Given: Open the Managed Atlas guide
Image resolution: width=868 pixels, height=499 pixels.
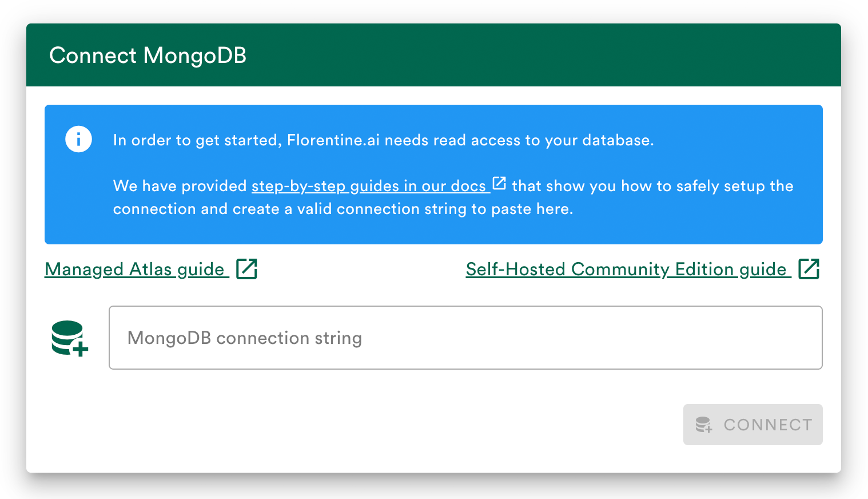Looking at the screenshot, I should coord(135,269).
